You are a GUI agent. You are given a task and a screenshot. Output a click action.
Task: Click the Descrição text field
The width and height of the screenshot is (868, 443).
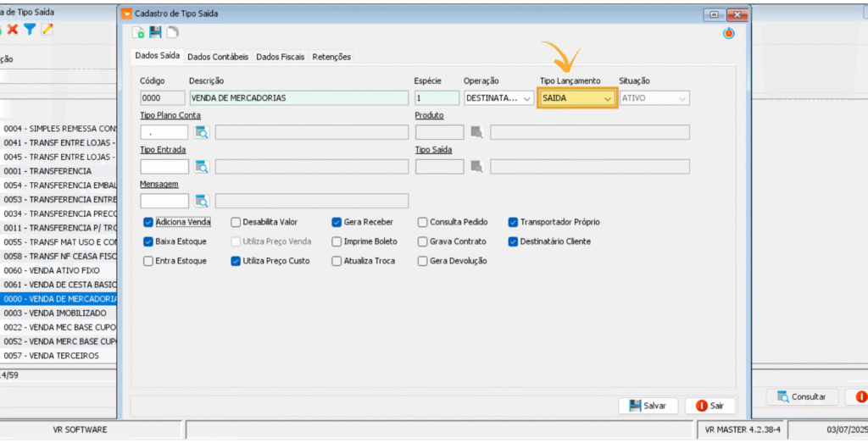pyautogui.click(x=299, y=98)
